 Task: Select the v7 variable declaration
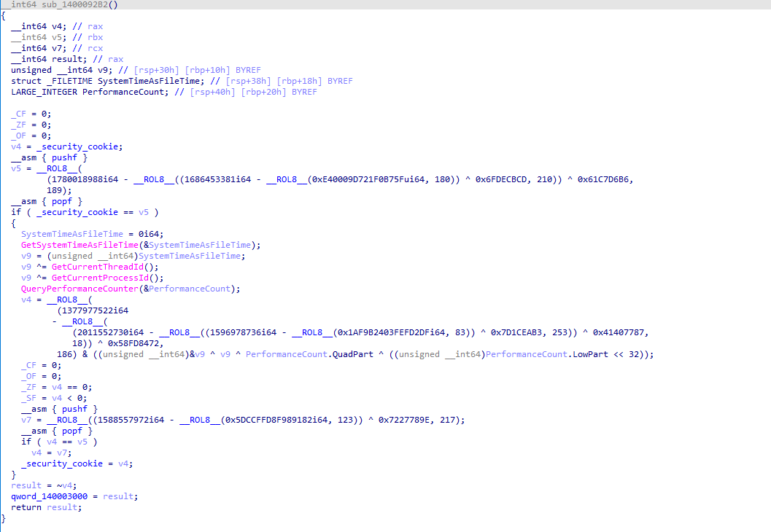tap(39, 48)
